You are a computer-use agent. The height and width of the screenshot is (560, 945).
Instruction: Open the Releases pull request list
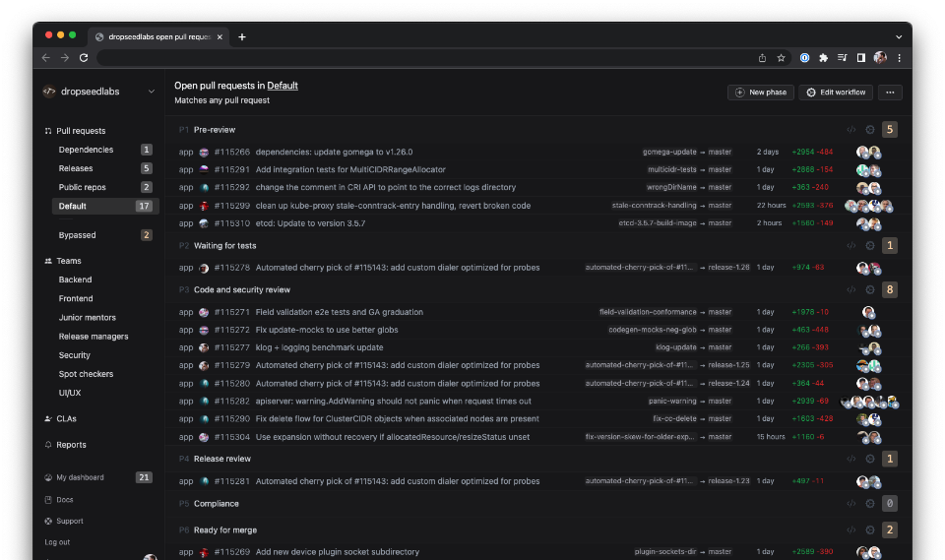(x=104, y=168)
